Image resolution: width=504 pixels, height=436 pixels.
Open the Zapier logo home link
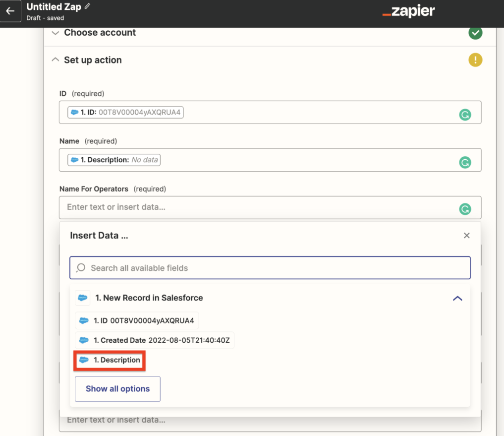(408, 11)
